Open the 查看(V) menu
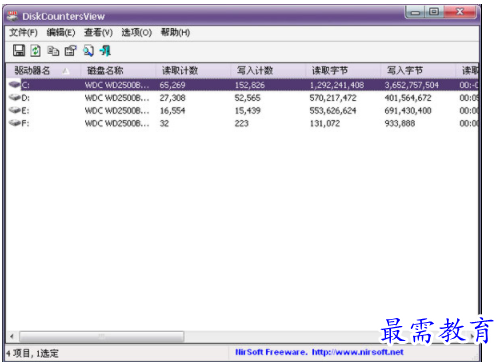Viewport: 502px width, 362px height. [98, 32]
